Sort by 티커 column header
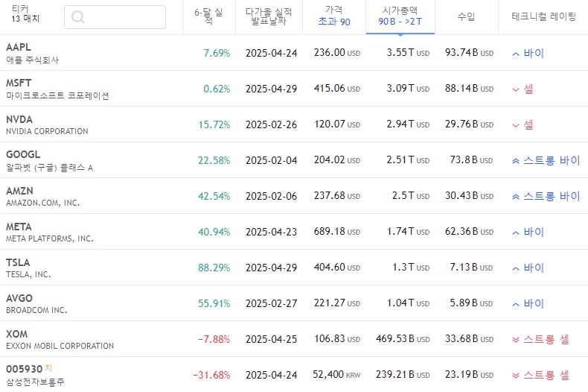This screenshot has width=588, height=392. pyautogui.click(x=20, y=9)
